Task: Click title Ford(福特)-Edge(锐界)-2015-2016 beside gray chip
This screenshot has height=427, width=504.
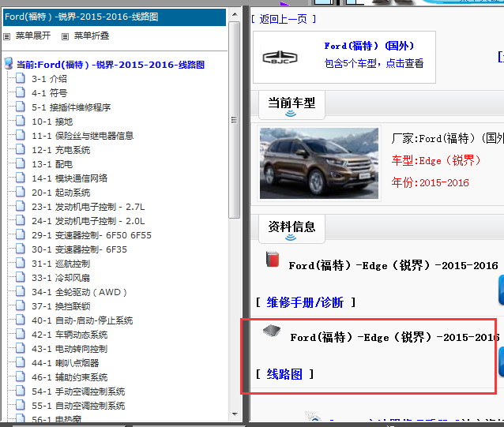Action: coord(394,338)
